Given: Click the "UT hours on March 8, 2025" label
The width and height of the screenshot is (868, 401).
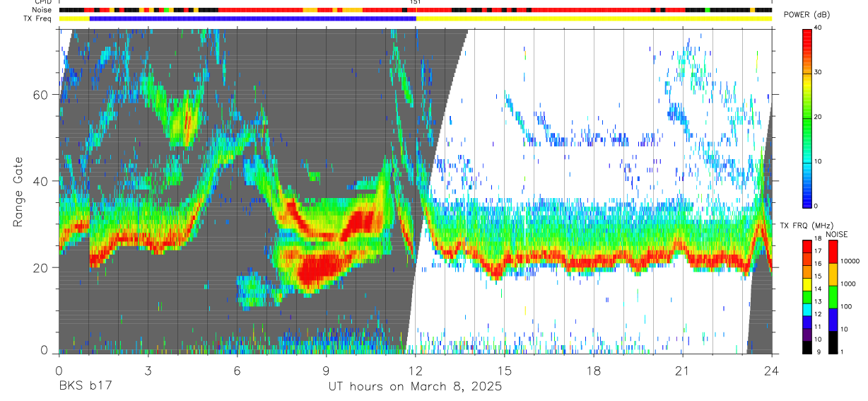Looking at the screenshot, I should click(415, 387).
